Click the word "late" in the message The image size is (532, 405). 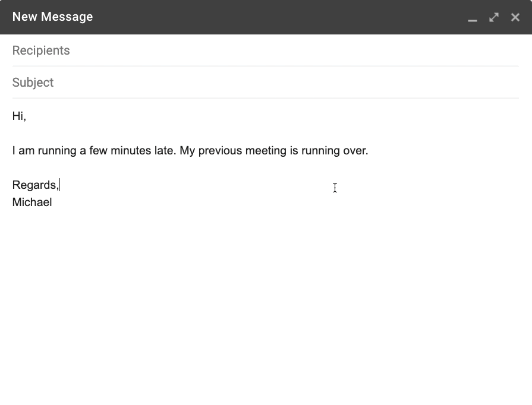click(x=165, y=151)
